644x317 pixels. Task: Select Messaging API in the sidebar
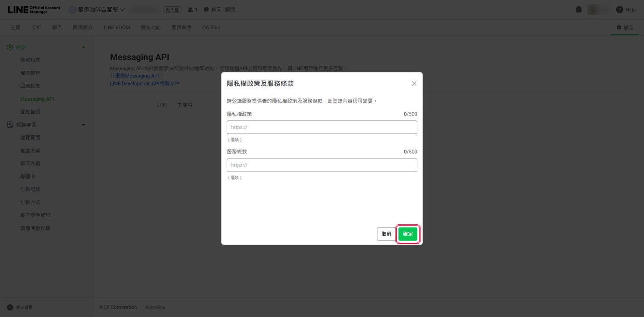(x=37, y=99)
